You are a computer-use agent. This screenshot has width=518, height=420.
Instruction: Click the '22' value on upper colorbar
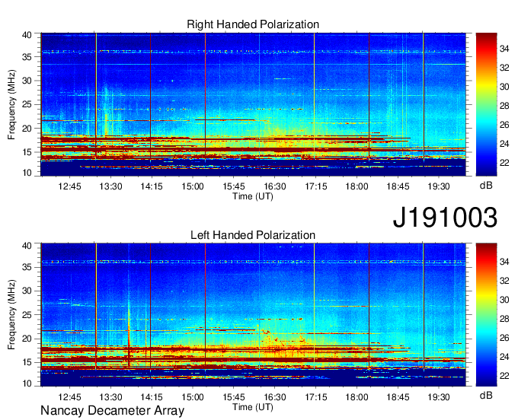504,163
